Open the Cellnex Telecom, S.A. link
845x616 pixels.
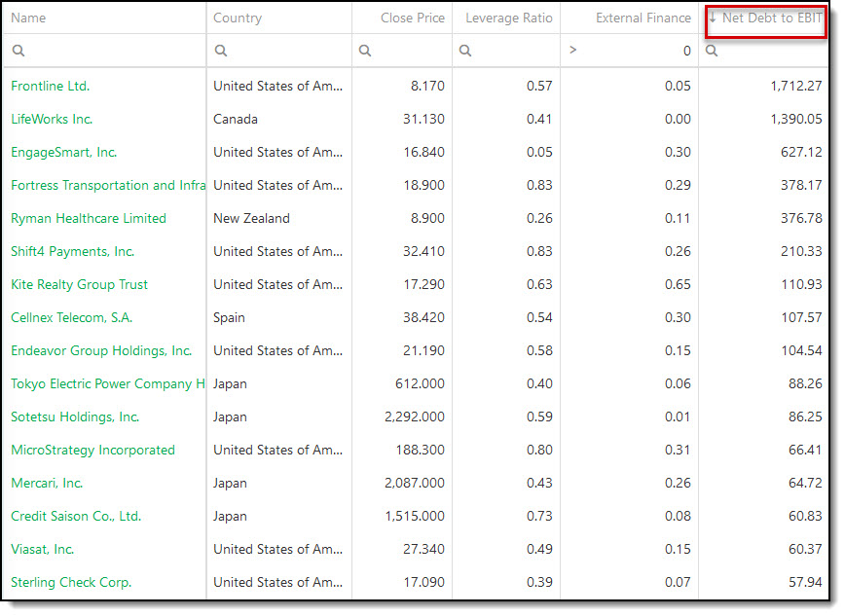[x=72, y=318]
